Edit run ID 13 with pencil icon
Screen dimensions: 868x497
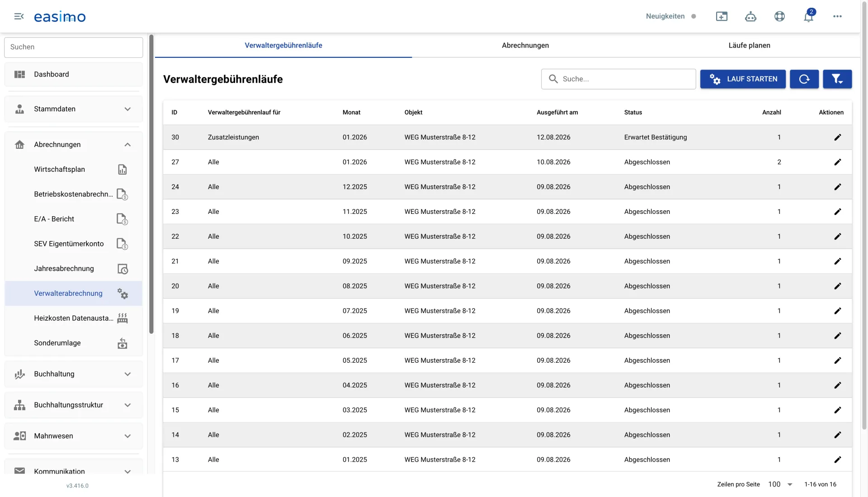pyautogui.click(x=838, y=460)
